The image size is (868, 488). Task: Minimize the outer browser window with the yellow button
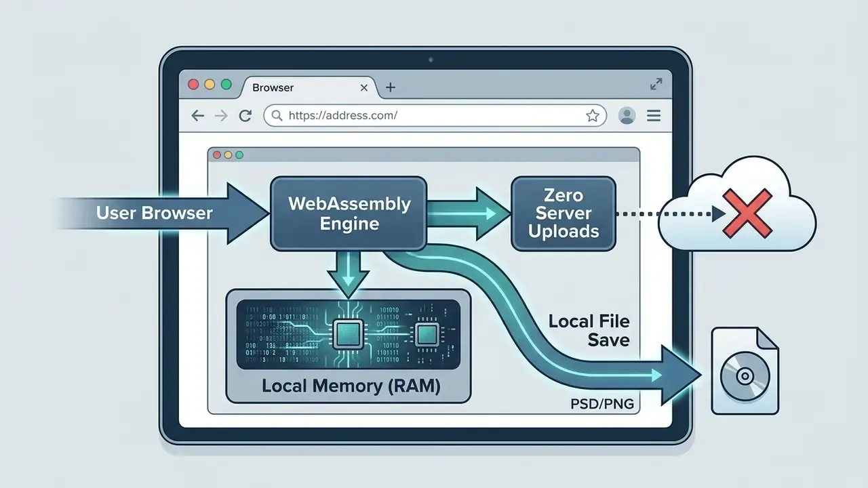point(210,85)
